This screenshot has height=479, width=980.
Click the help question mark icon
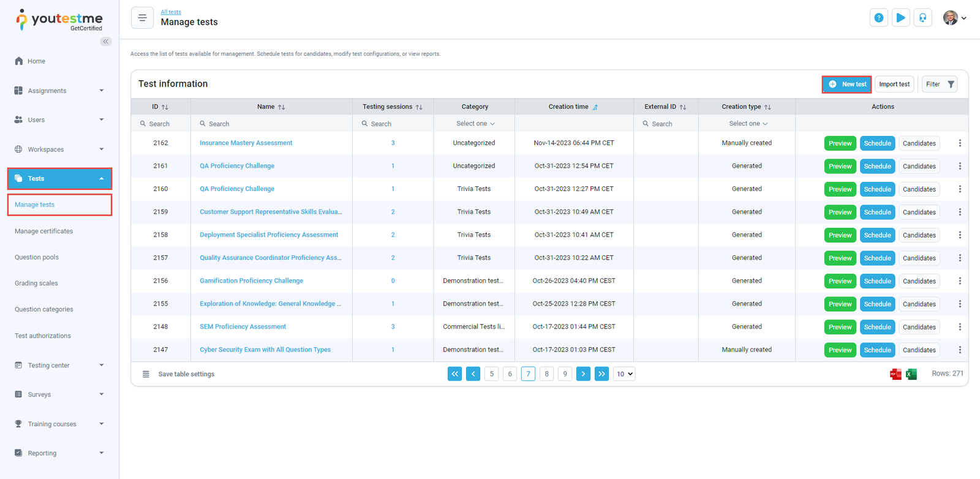[x=878, y=18]
